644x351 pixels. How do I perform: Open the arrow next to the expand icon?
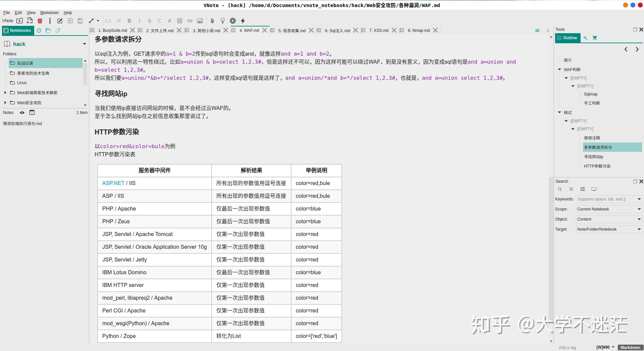click(x=98, y=21)
